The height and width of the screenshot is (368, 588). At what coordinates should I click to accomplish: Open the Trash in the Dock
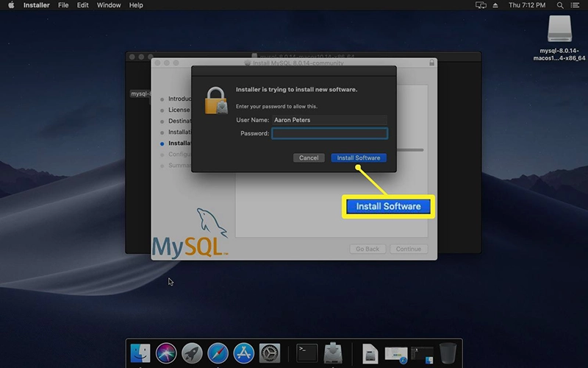pos(448,353)
